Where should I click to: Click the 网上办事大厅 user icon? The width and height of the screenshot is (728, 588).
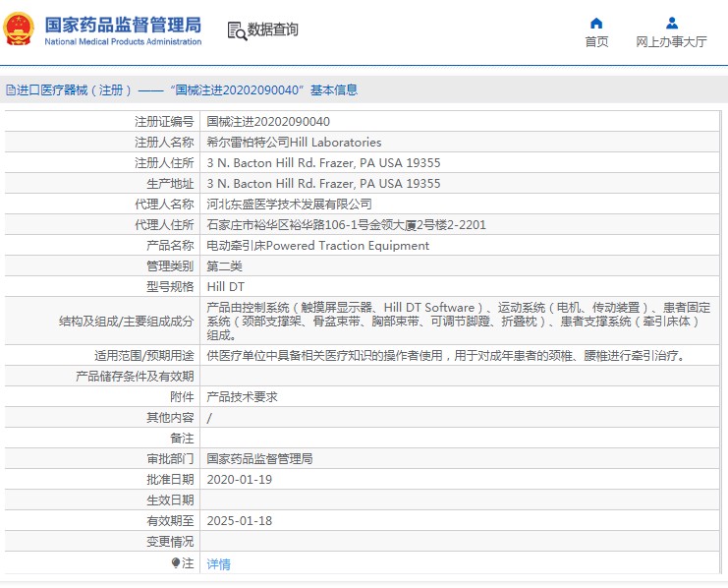671,23
